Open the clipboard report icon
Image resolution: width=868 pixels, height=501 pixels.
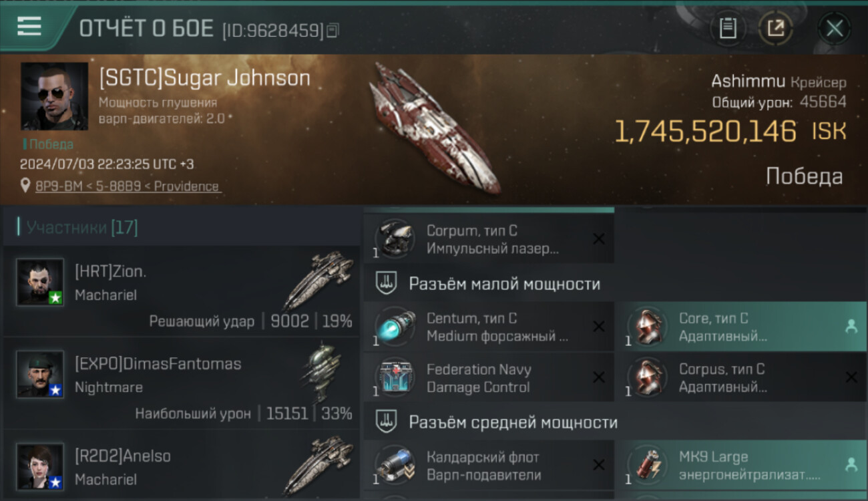(x=728, y=28)
